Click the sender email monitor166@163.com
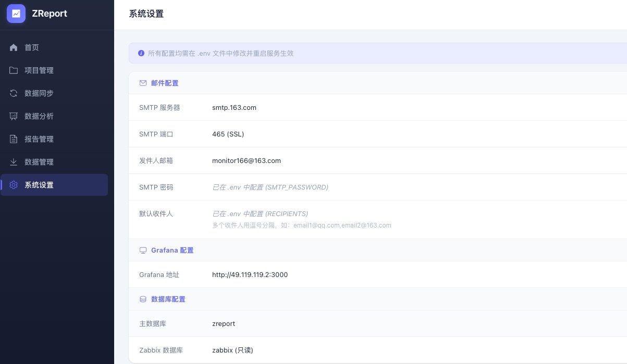Viewport: 627px width, 364px height. pyautogui.click(x=247, y=160)
